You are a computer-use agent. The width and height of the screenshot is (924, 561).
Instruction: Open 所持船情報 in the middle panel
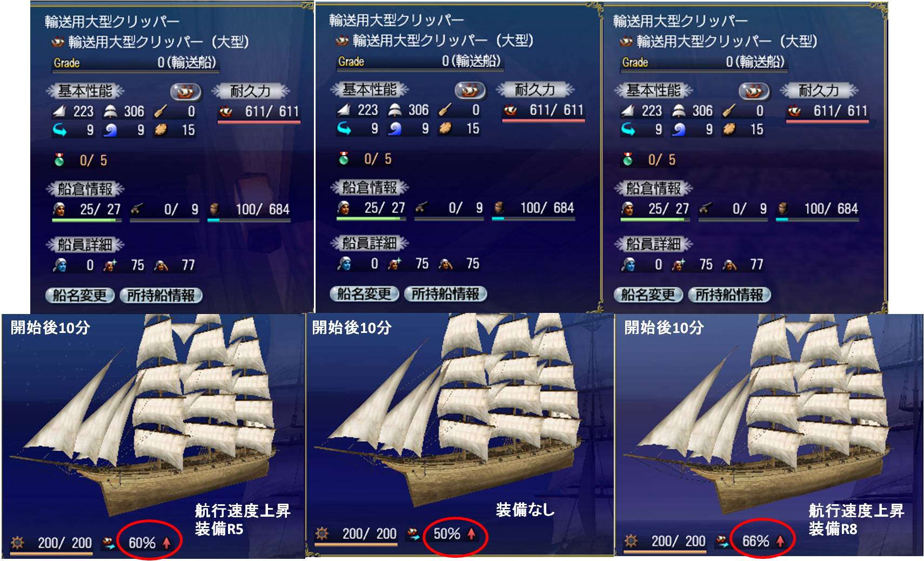pos(445,294)
